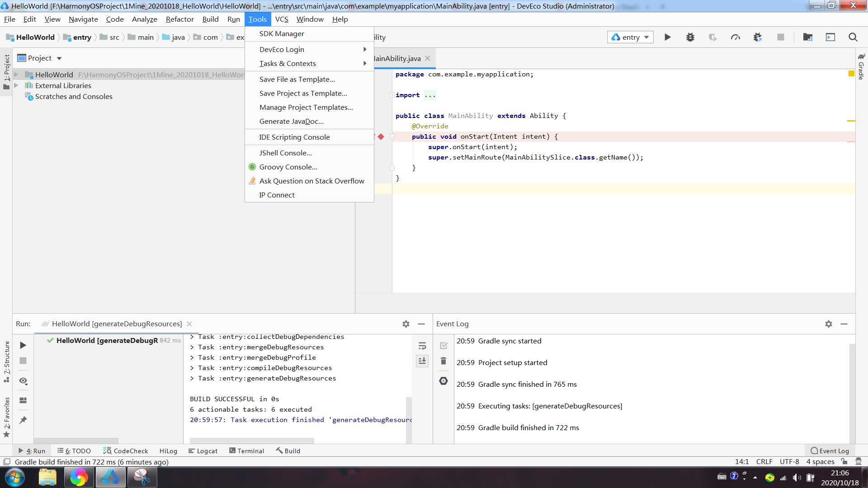
Task: Open the HiLog tool window
Action: 168,451
